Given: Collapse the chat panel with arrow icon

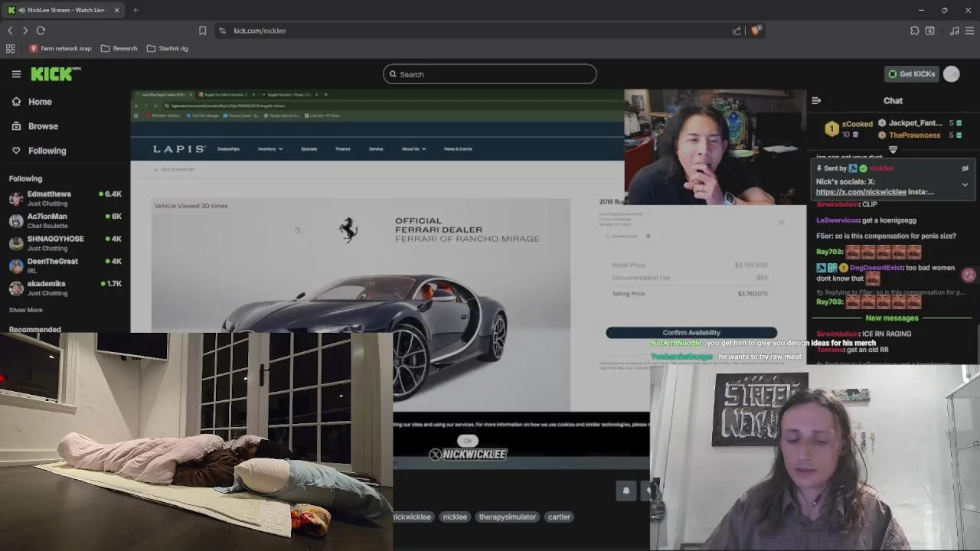Looking at the screenshot, I should (816, 100).
